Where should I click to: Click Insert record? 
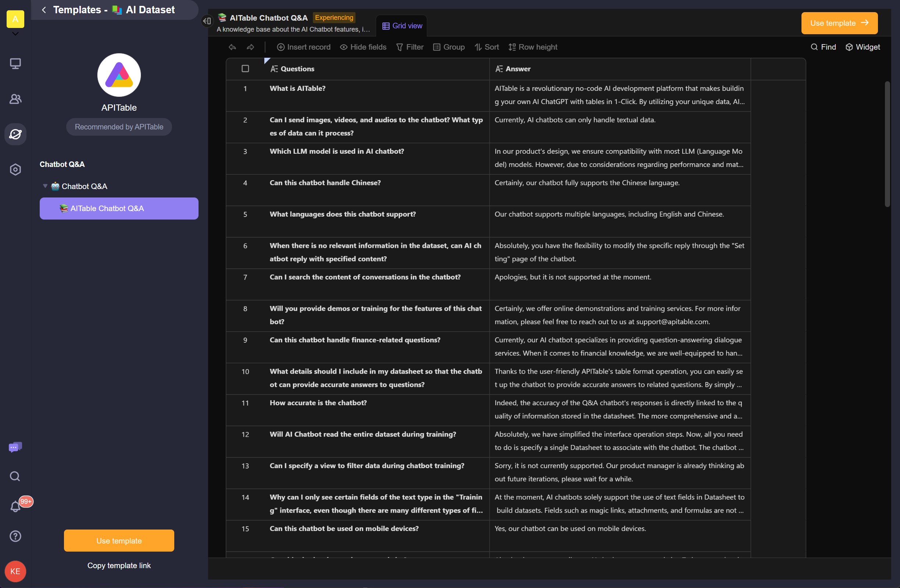[x=304, y=47]
